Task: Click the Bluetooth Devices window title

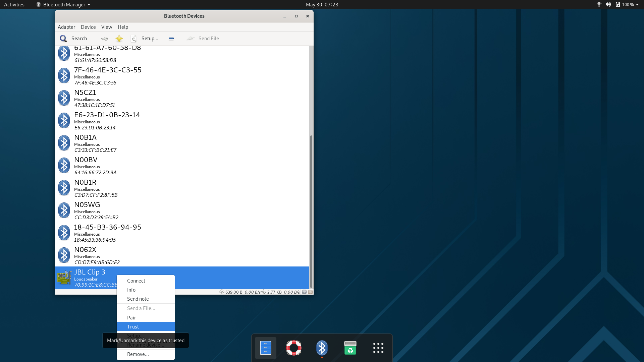Action: (184, 16)
